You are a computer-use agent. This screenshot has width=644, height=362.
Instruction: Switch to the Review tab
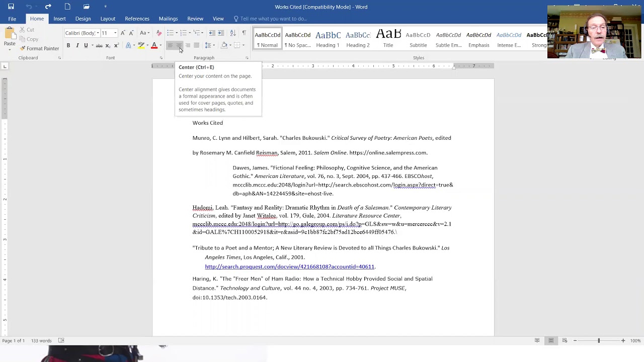[195, 19]
